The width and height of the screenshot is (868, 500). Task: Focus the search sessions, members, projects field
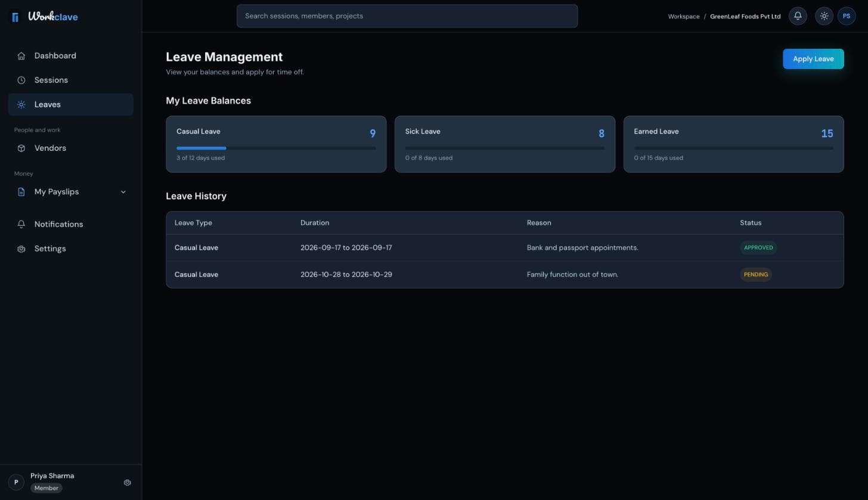tap(407, 16)
